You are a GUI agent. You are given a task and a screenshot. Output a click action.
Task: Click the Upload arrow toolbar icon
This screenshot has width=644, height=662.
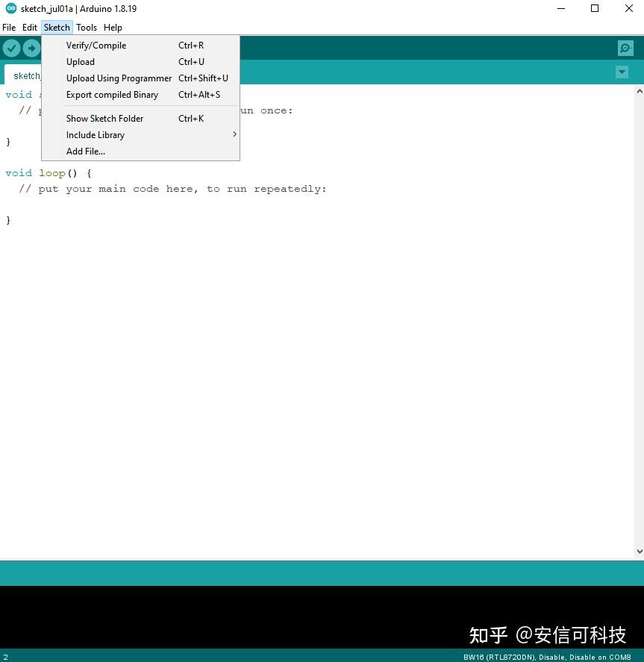pyautogui.click(x=31, y=48)
